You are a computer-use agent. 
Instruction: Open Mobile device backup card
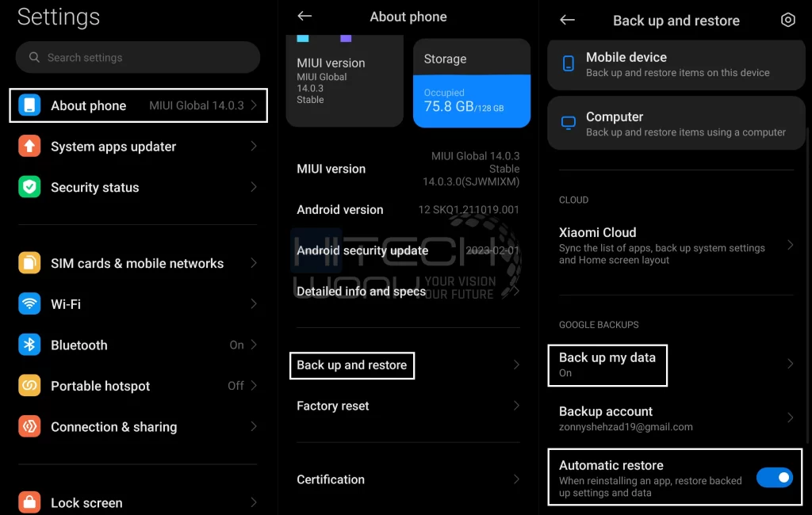pyautogui.click(x=676, y=65)
